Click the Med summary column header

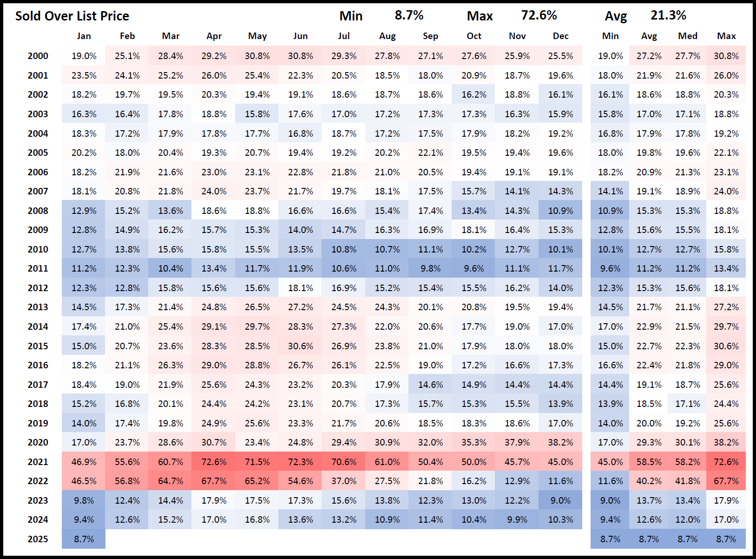click(687, 36)
